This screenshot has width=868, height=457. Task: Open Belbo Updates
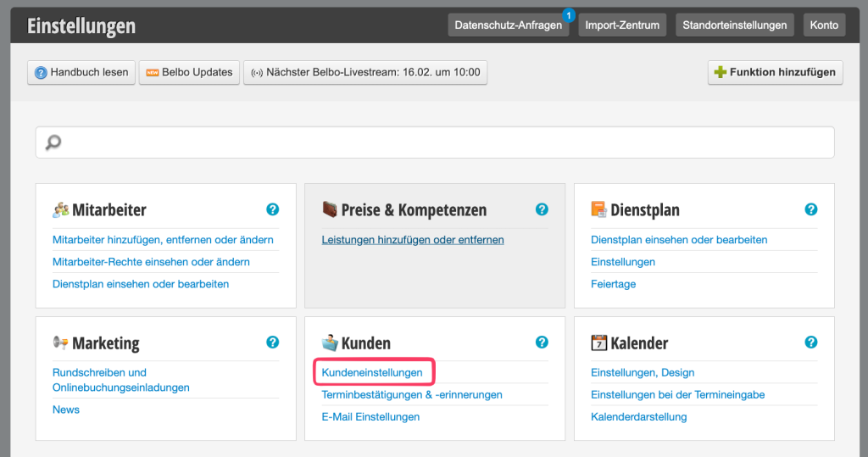click(x=190, y=73)
